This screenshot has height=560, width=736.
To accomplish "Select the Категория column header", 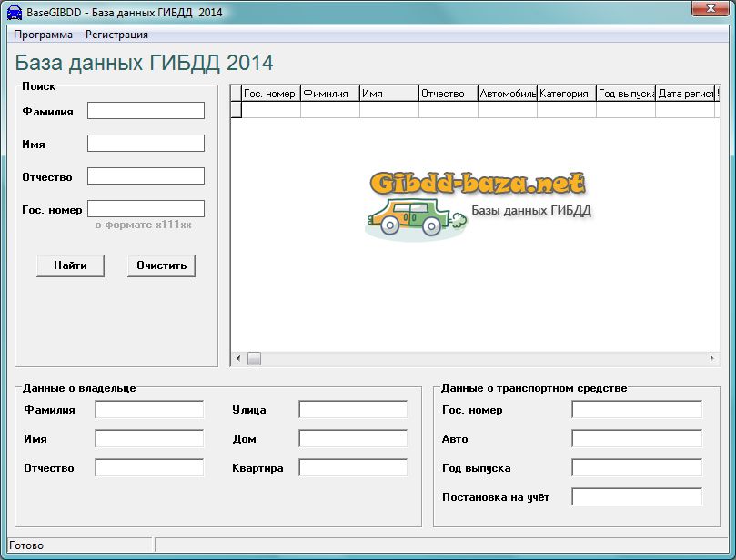I will [x=567, y=94].
